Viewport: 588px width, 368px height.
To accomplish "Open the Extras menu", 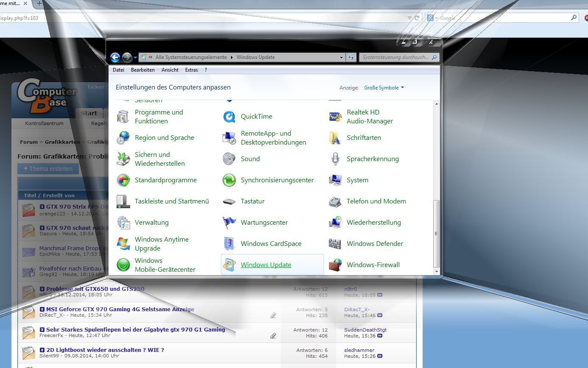I will click(192, 70).
